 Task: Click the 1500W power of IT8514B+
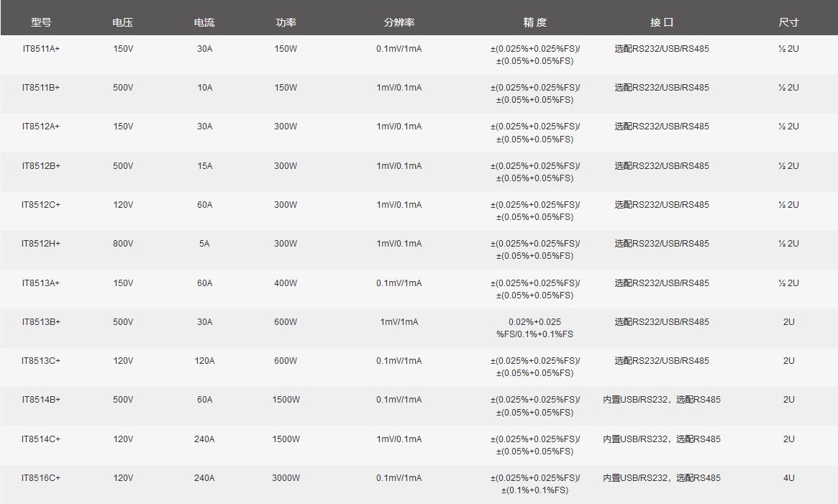(286, 400)
